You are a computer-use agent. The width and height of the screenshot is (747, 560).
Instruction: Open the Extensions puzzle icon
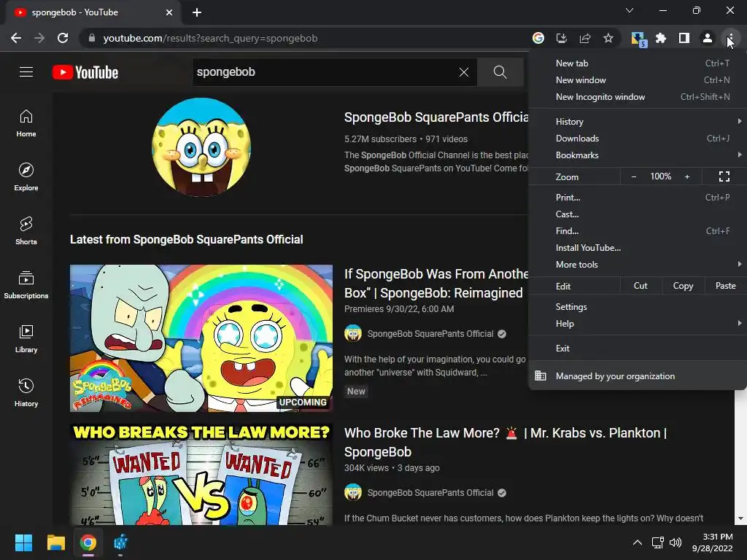[x=661, y=38]
